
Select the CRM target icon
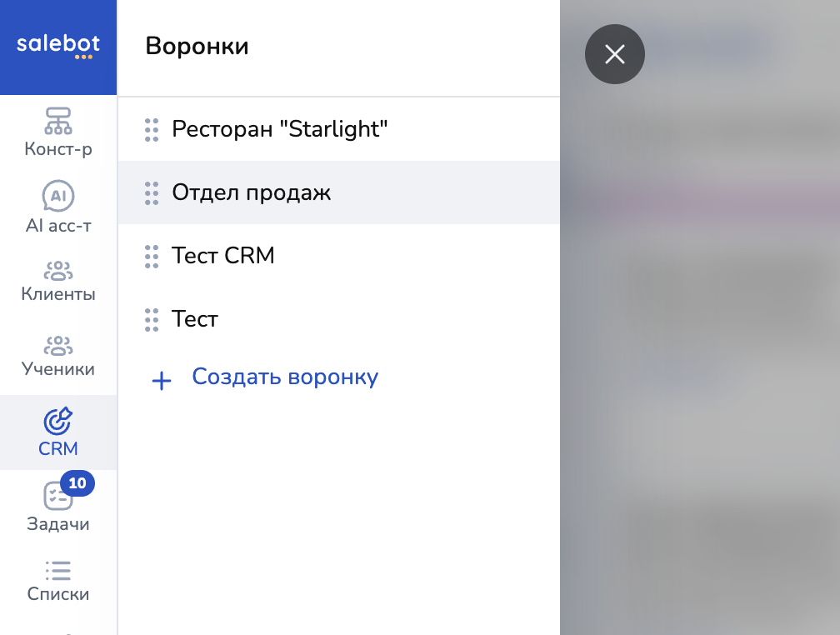coord(58,421)
